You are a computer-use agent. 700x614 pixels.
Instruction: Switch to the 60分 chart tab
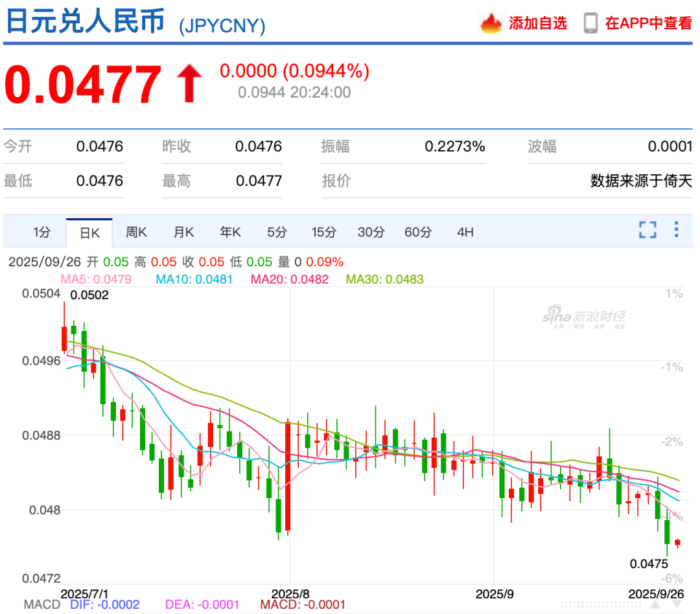tap(418, 232)
